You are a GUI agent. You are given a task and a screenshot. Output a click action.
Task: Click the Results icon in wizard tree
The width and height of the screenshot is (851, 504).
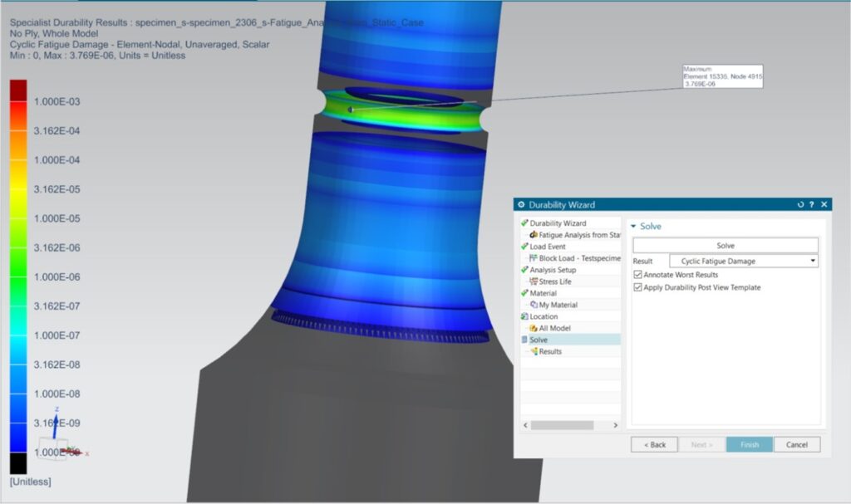pos(533,351)
